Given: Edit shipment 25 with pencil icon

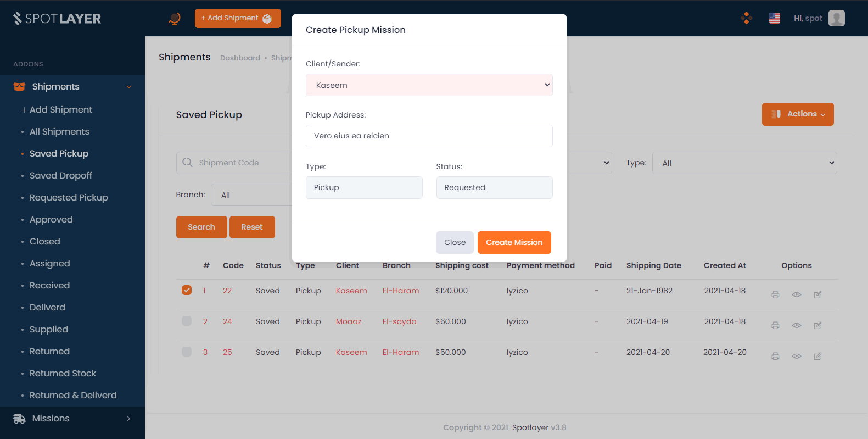Looking at the screenshot, I should pyautogui.click(x=817, y=357).
